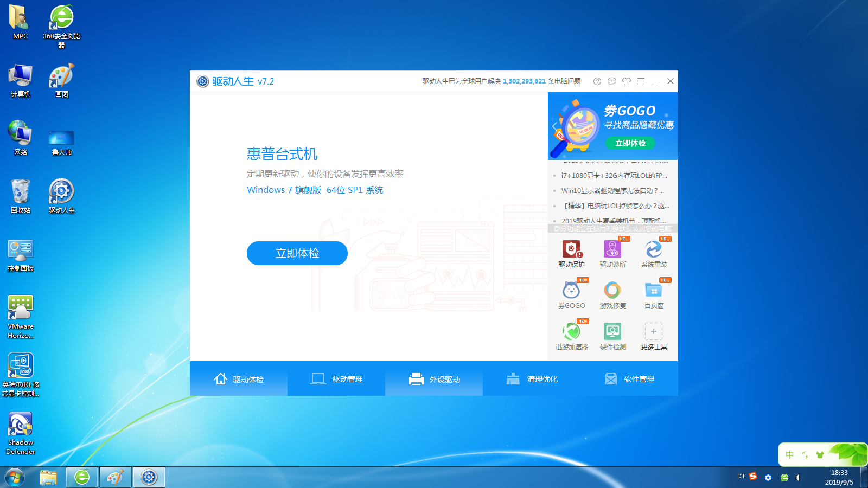The height and width of the screenshot is (488, 868).
Task: Open the 360安全浏览器 desktop shortcut
Action: point(61,26)
